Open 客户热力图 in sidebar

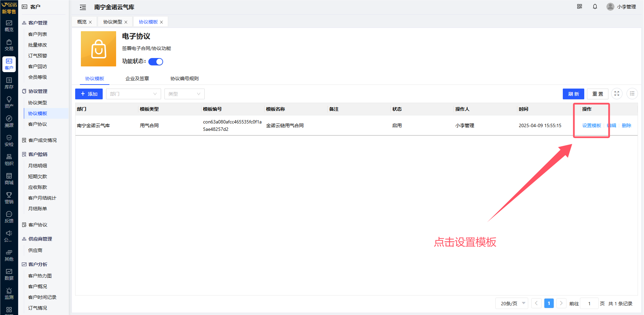pos(40,276)
